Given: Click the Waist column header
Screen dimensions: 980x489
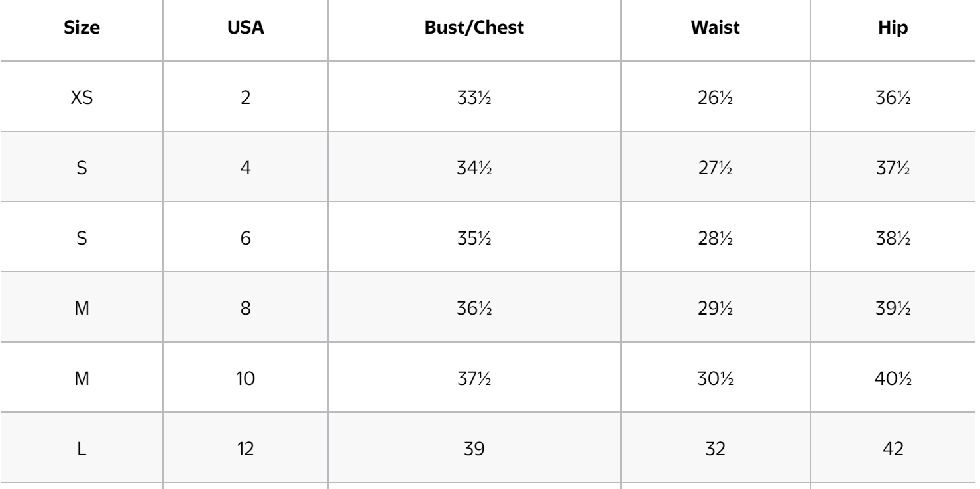Looking at the screenshot, I should [x=715, y=31].
